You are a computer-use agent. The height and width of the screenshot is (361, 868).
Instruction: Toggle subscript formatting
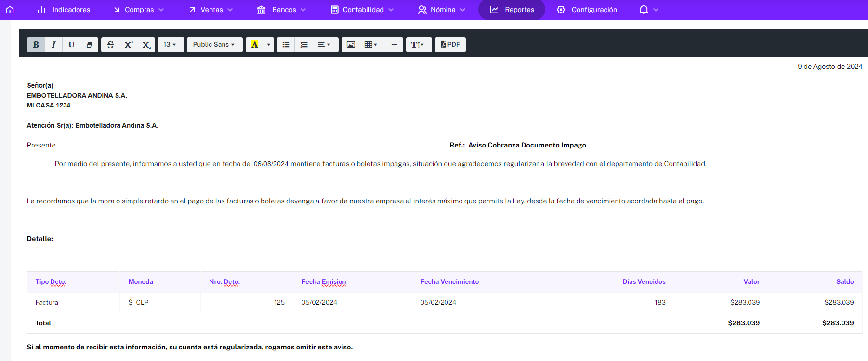[x=146, y=45]
